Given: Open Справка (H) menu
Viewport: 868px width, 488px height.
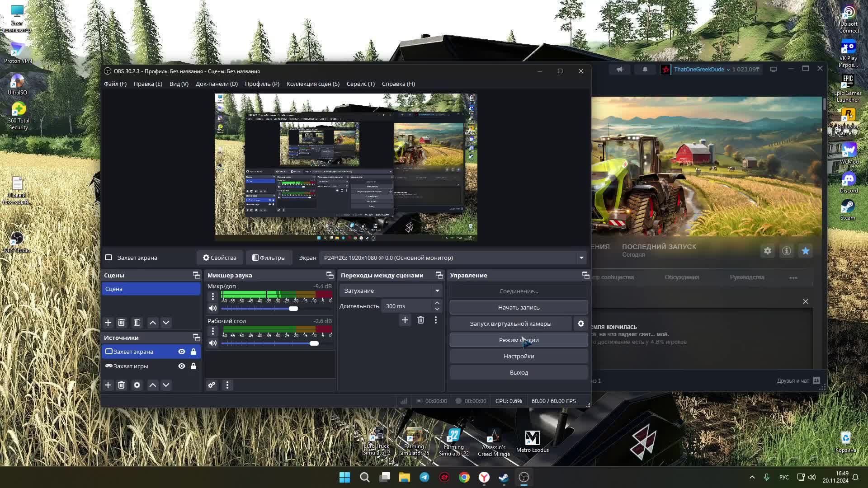Looking at the screenshot, I should coord(398,84).
